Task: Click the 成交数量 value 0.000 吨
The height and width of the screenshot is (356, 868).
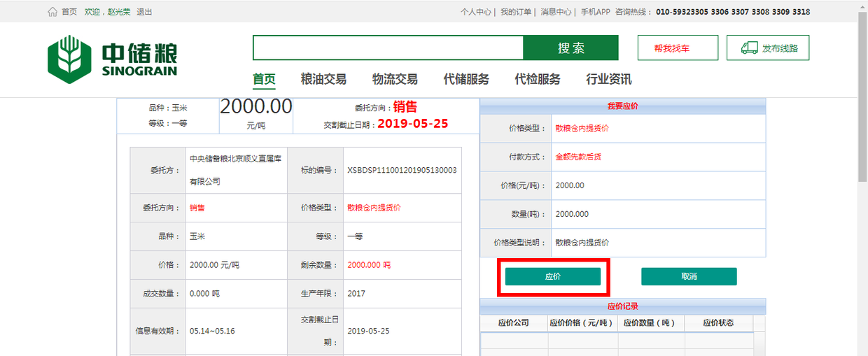Action: coord(204,294)
